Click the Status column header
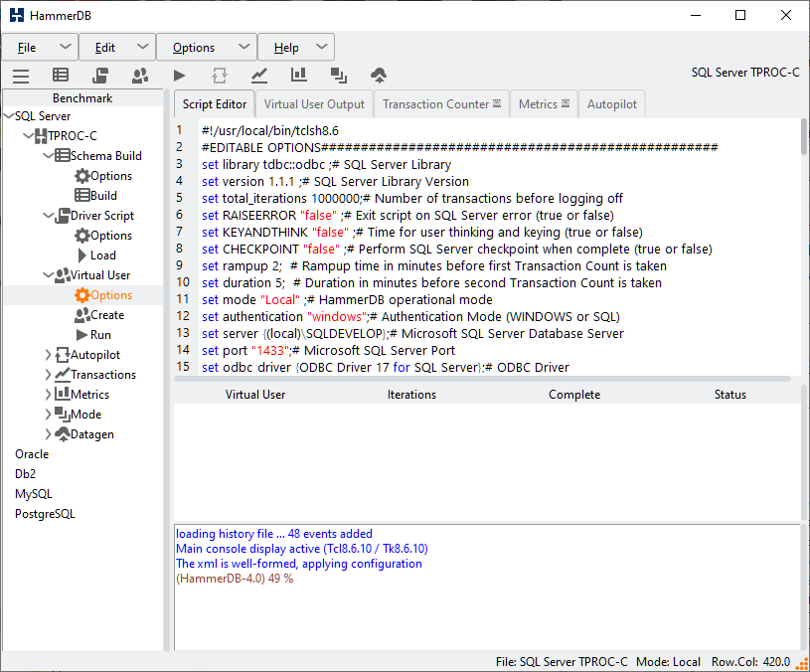810x672 pixels. click(x=729, y=395)
